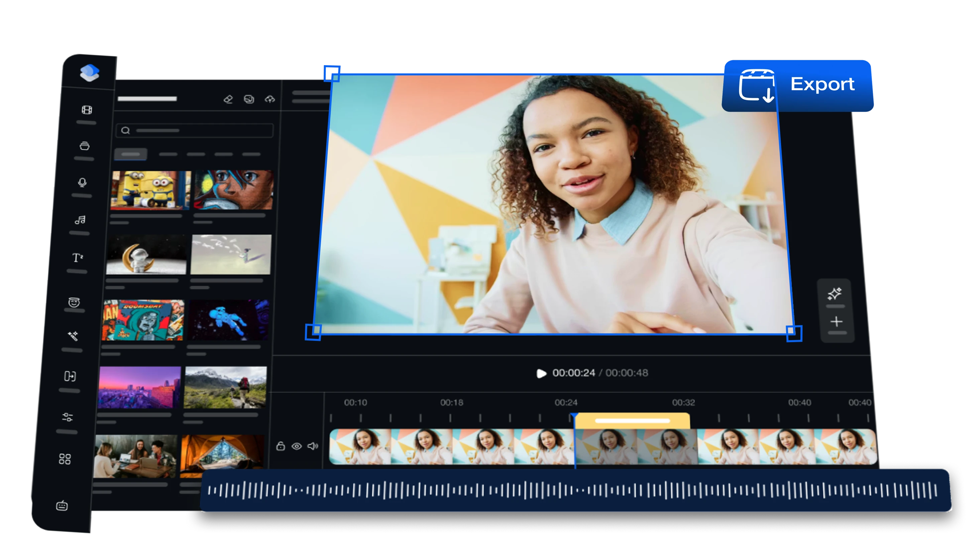980x552 pixels.
Task: Mute the video track audio
Action: pyautogui.click(x=312, y=446)
